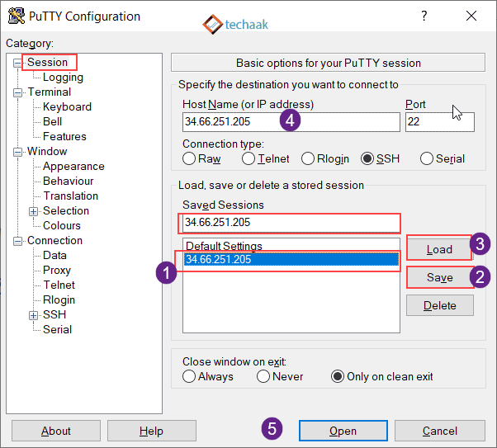Collapse the Window tree node
The width and height of the screenshot is (497, 448).
17,152
